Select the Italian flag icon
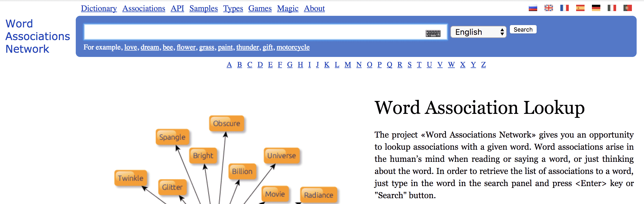Viewport: 644px width, 204px height. click(x=612, y=8)
